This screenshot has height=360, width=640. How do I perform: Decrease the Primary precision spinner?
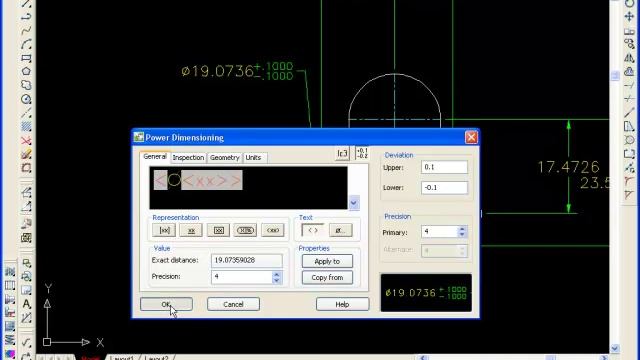tap(462, 235)
